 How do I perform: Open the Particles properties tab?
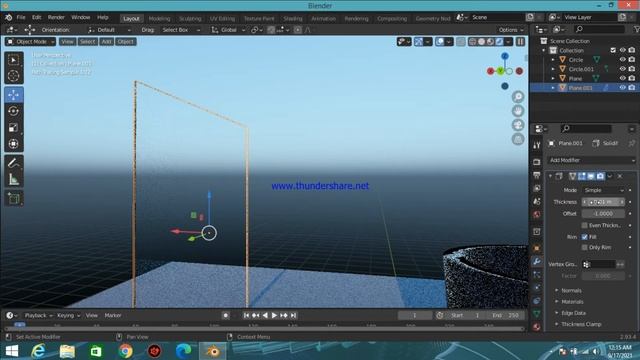tap(537, 275)
